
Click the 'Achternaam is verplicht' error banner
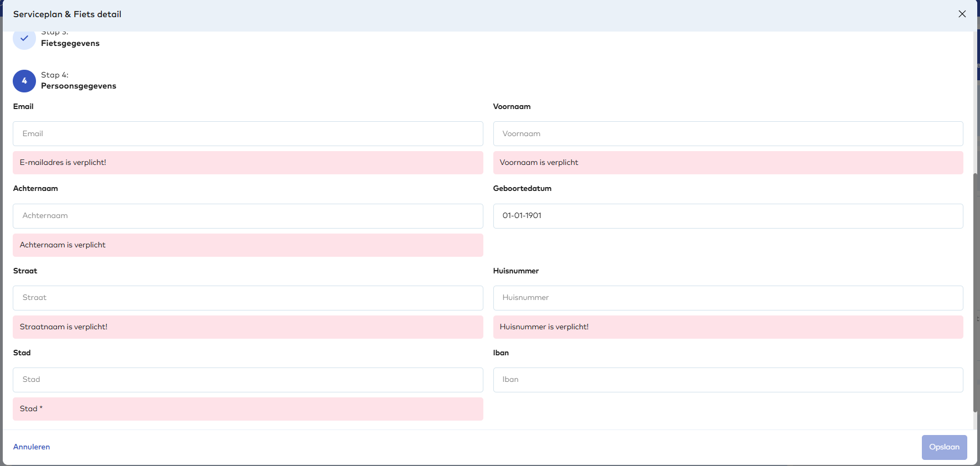(x=63, y=245)
